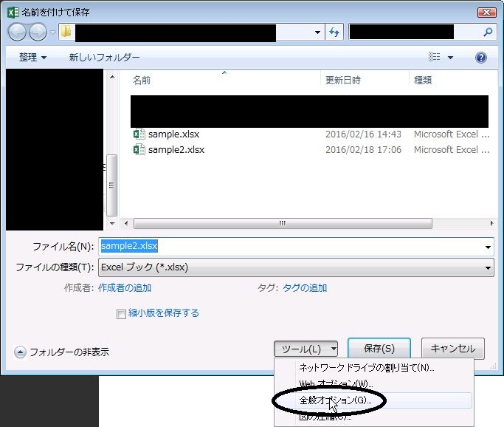Click the view mode icon
This screenshot has height=427, width=504.
click(435, 58)
